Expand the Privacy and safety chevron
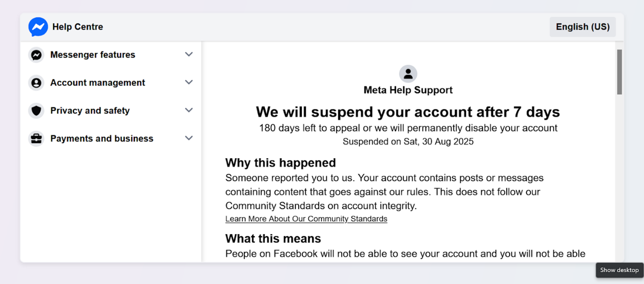This screenshot has height=284, width=644. coord(189,110)
